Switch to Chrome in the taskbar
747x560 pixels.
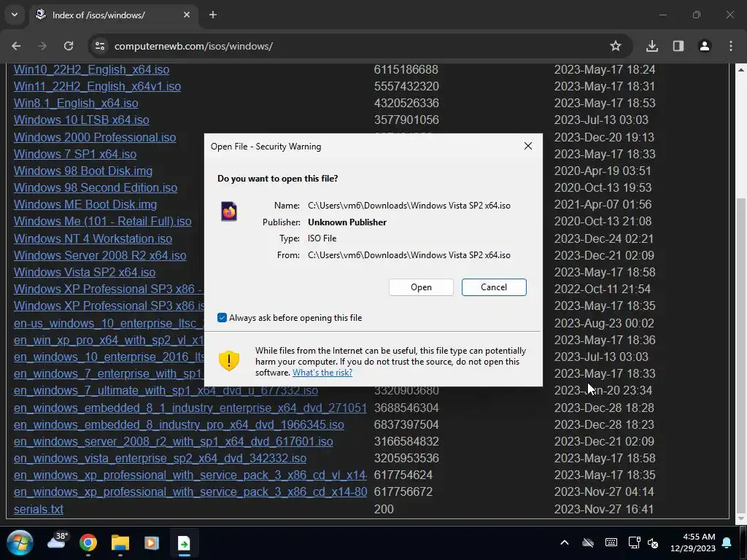(88, 542)
